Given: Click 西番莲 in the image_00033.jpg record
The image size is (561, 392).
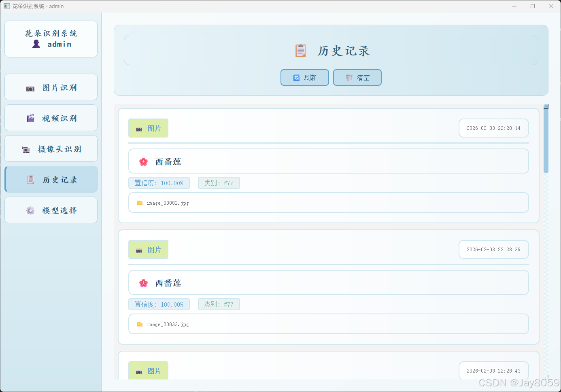Looking at the screenshot, I should (x=168, y=283).
